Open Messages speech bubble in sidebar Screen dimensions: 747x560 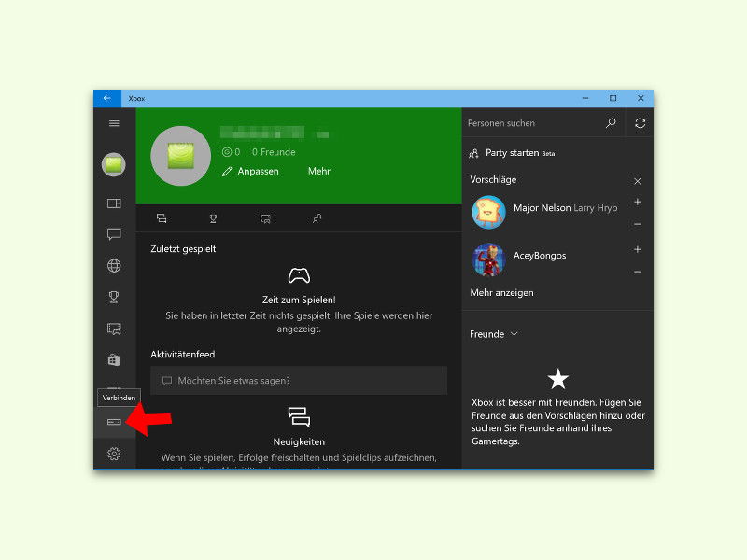(x=114, y=234)
